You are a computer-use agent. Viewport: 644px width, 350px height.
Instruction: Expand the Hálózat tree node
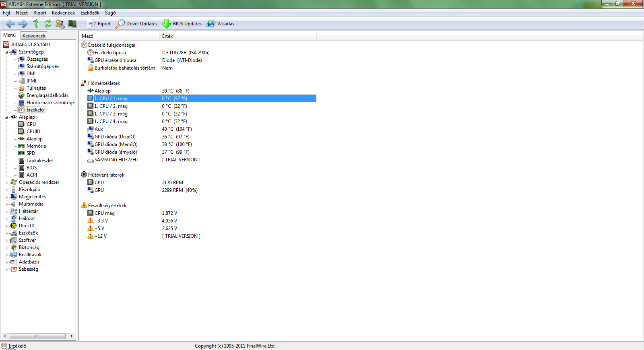pyautogui.click(x=6, y=219)
